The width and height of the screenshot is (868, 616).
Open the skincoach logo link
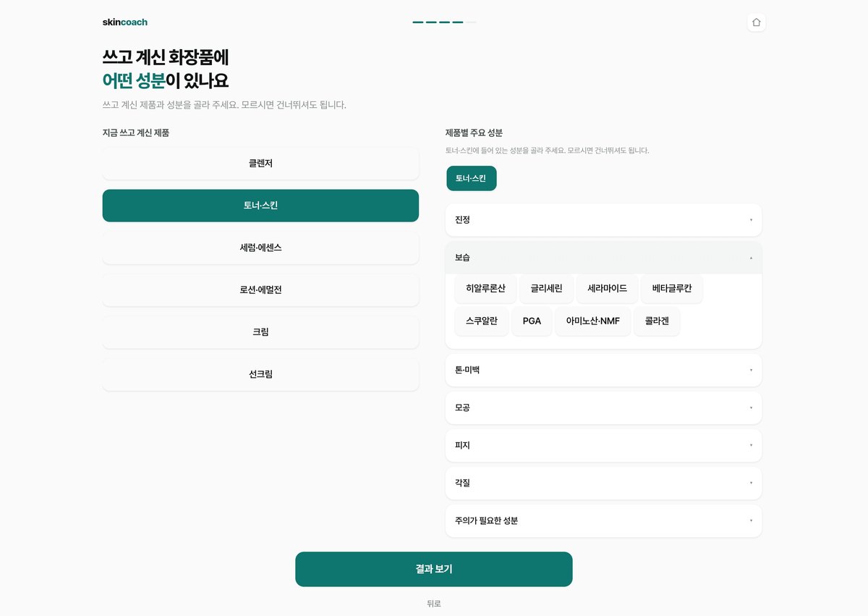point(125,22)
